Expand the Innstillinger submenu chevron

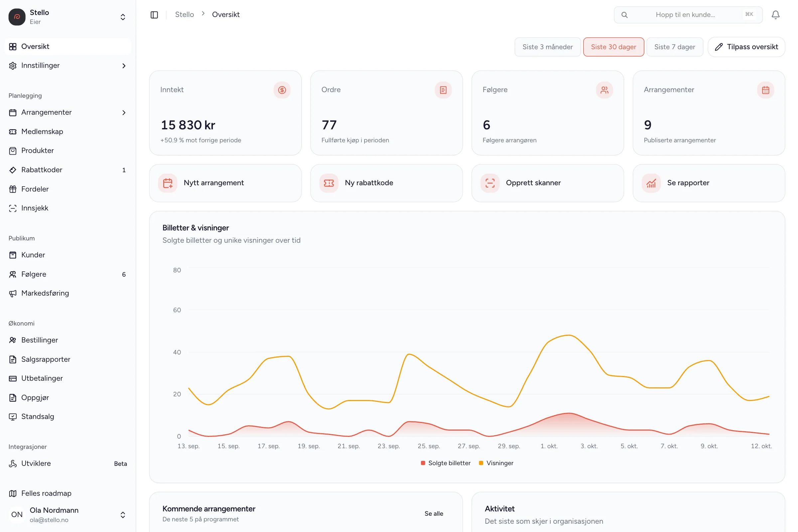tap(124, 66)
